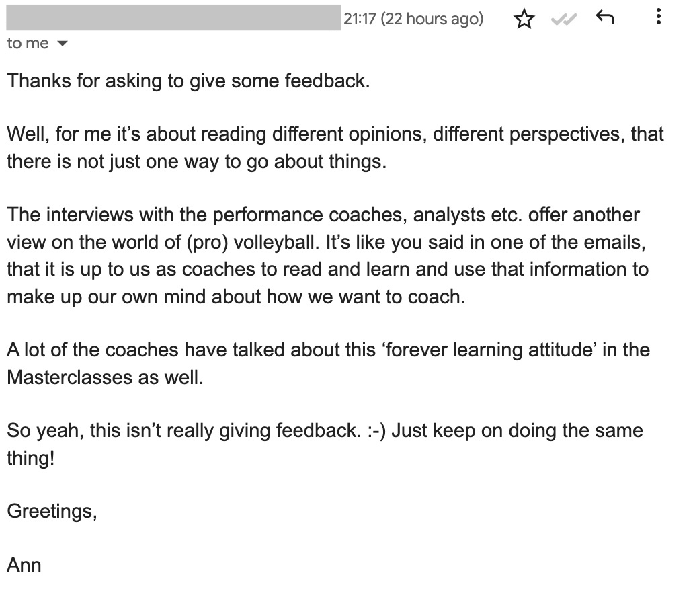Click the double checkmark read-receipt icon
Image resolution: width=695 pixels, height=616 pixels.
tap(563, 19)
